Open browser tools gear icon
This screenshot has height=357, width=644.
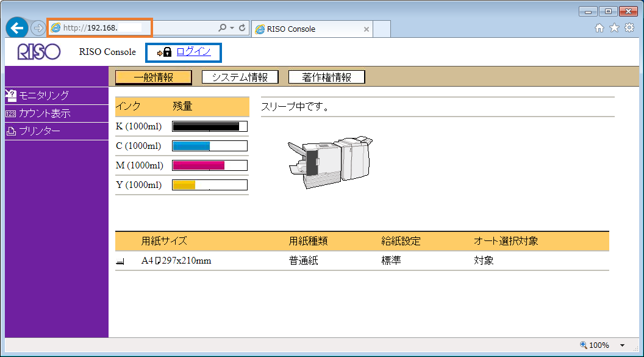point(629,27)
